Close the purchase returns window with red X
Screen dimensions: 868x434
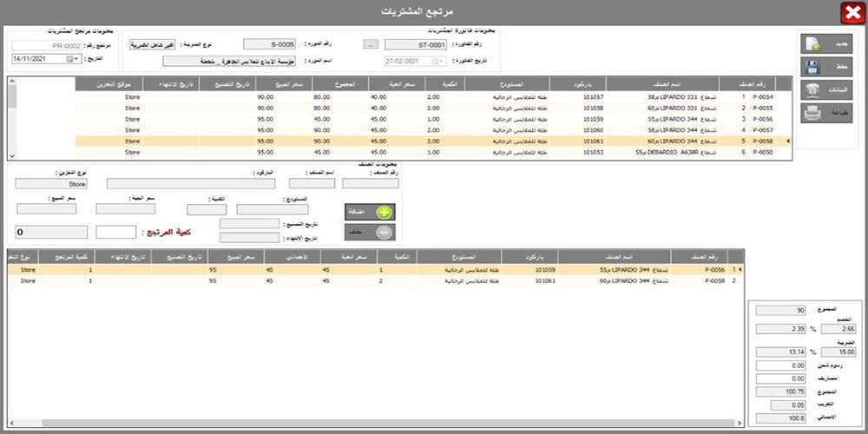pos(849,12)
